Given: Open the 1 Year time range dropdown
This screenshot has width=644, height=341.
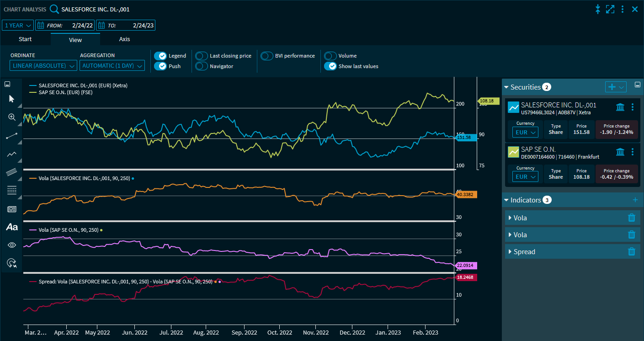Looking at the screenshot, I should pyautogui.click(x=18, y=26).
